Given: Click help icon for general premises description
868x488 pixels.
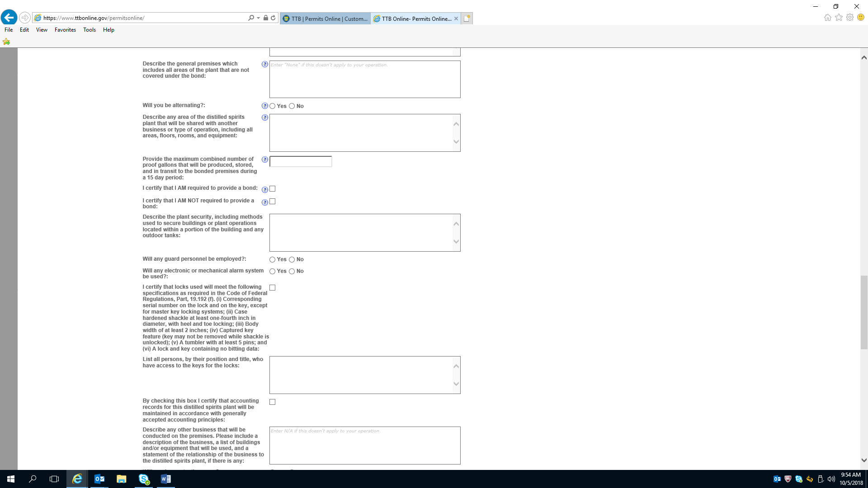Looking at the screenshot, I should (x=265, y=64).
